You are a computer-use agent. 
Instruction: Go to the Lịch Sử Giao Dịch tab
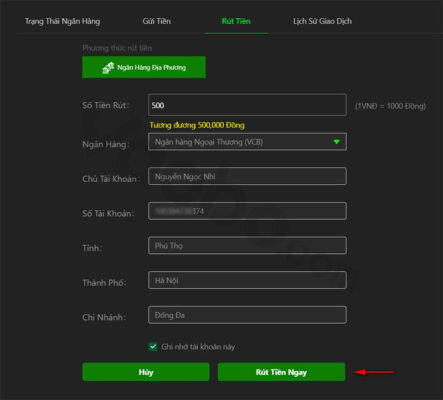322,21
